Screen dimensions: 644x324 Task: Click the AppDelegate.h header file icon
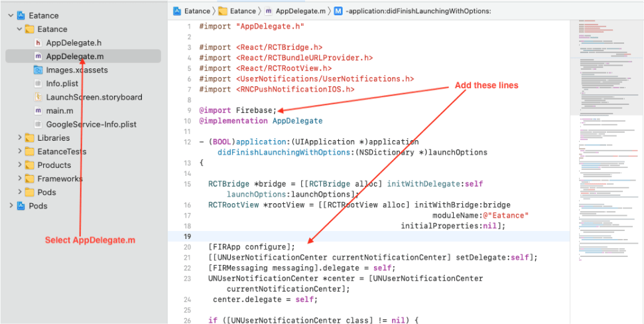pos(38,43)
